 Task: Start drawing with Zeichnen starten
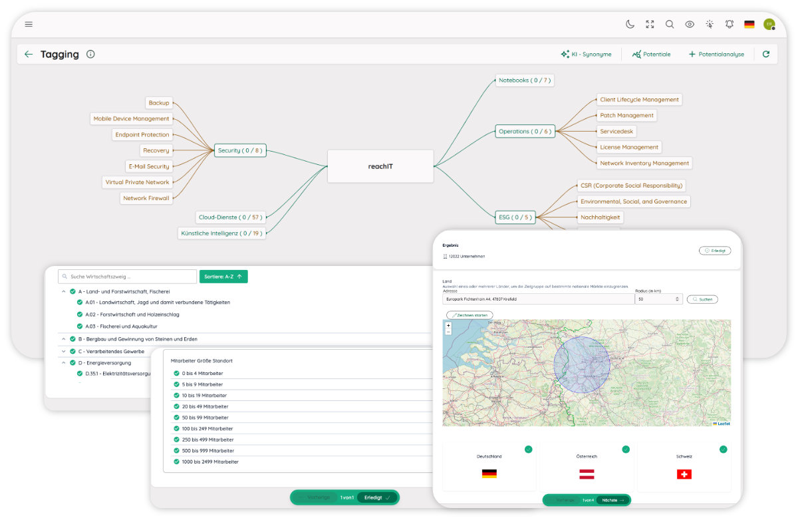(469, 315)
